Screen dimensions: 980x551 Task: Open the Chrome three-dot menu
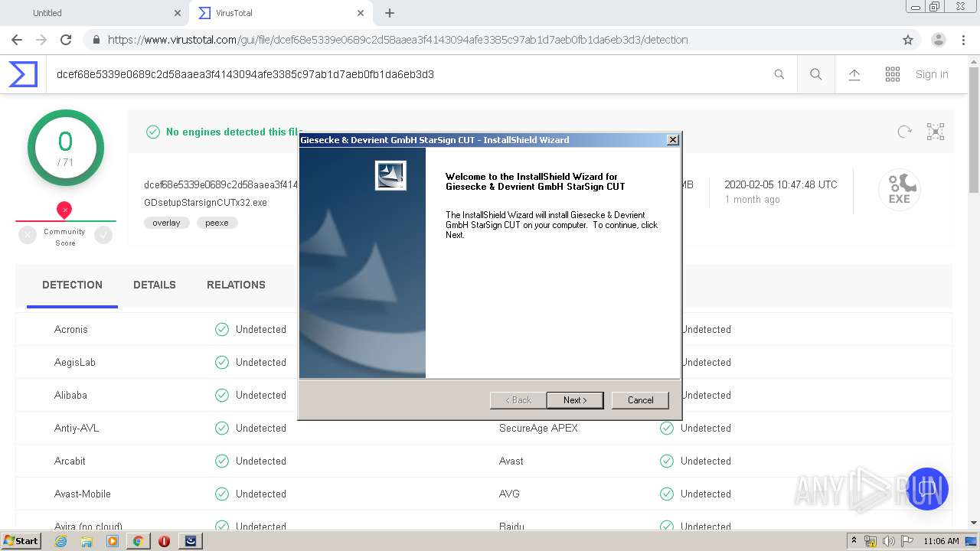coord(963,40)
